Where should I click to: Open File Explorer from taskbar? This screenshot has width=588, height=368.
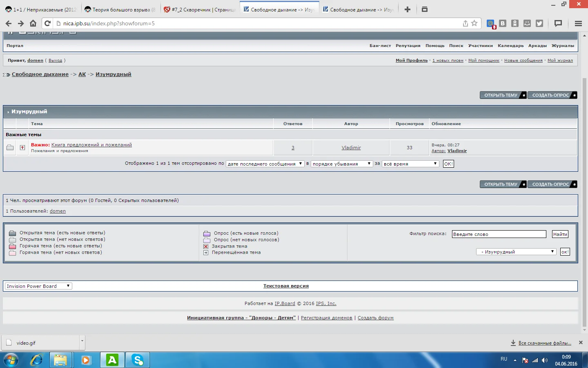coord(60,360)
